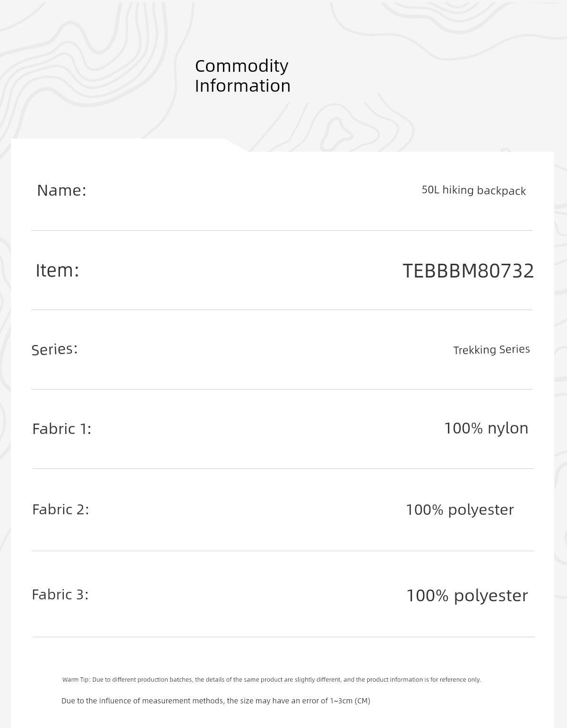Click the Series: label
Image resolution: width=567 pixels, height=728 pixels.
click(x=55, y=349)
